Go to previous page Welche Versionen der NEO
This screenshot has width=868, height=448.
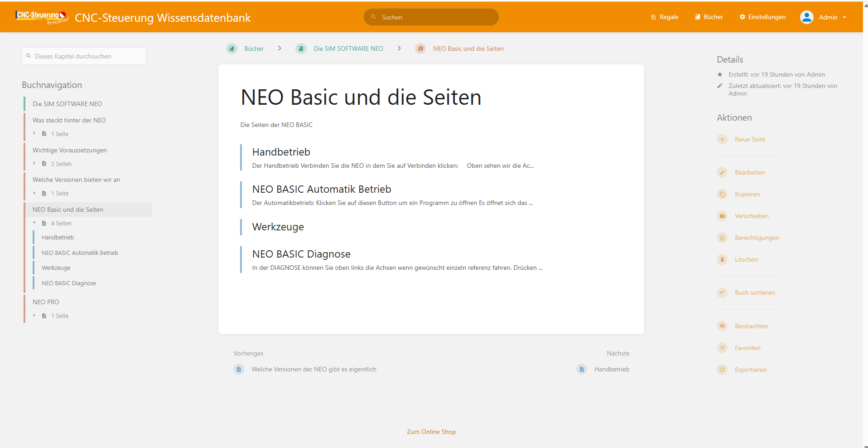[x=314, y=369]
